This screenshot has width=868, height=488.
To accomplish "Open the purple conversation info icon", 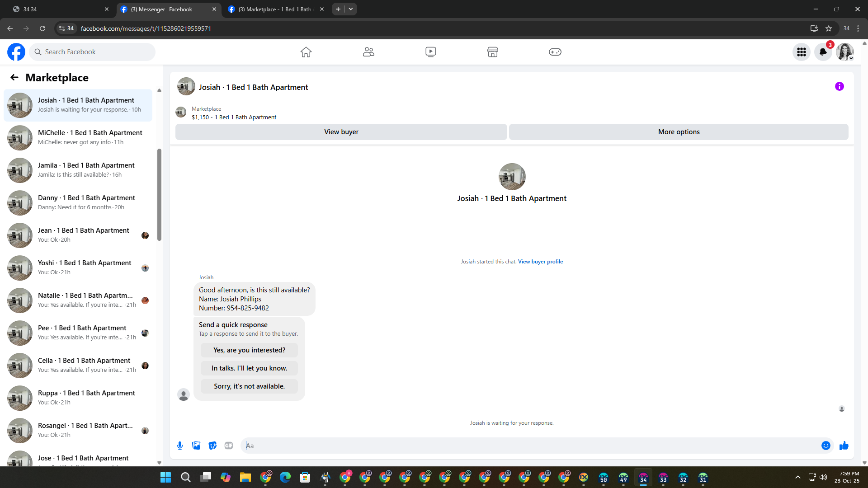I will pyautogui.click(x=839, y=86).
